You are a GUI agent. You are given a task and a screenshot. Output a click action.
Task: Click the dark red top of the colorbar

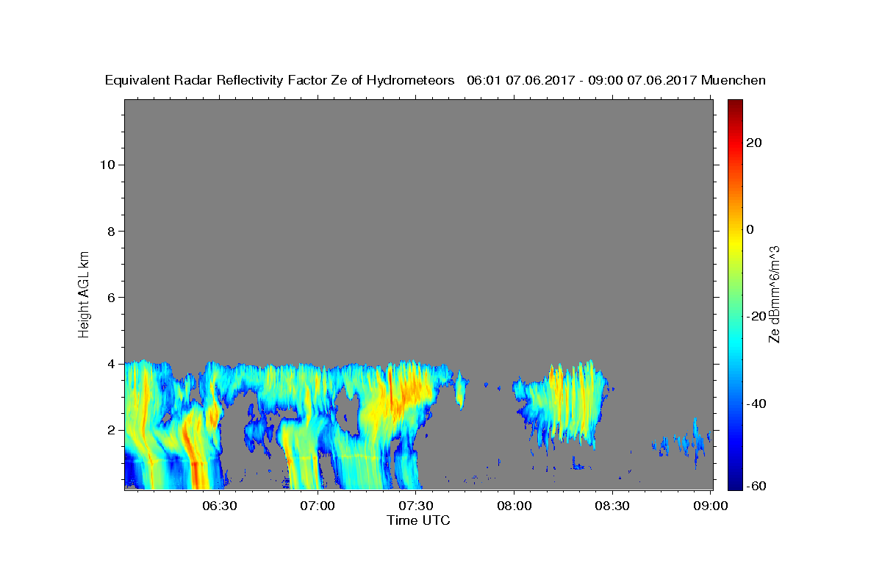tap(734, 104)
